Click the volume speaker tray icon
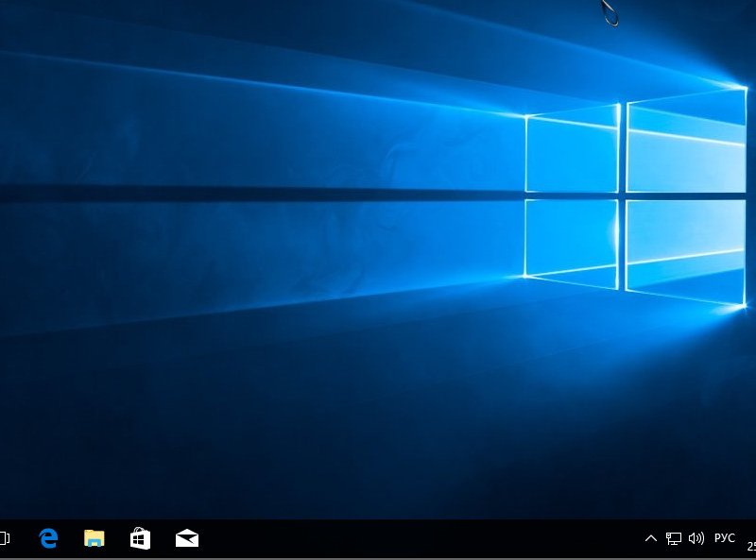The image size is (756, 560). pyautogui.click(x=696, y=538)
